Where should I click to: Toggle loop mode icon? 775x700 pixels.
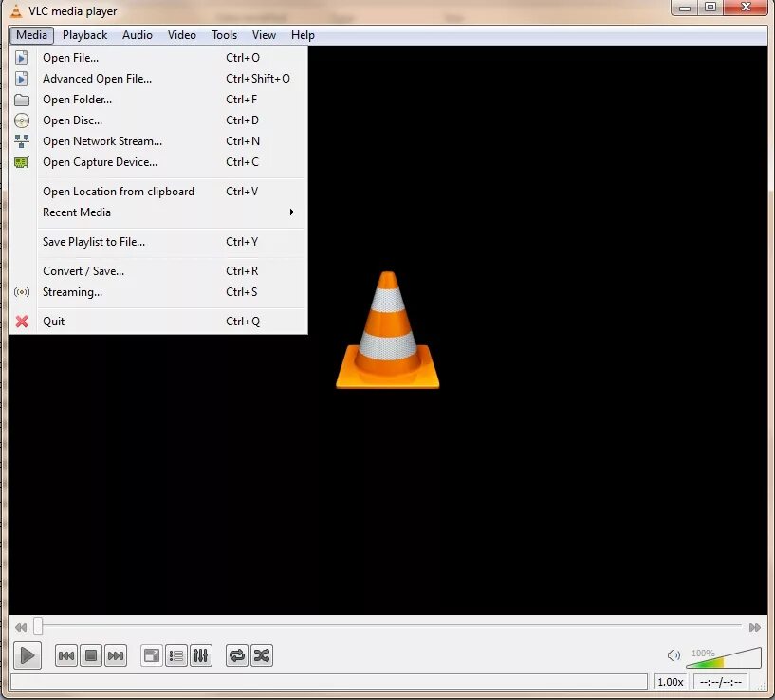(237, 656)
